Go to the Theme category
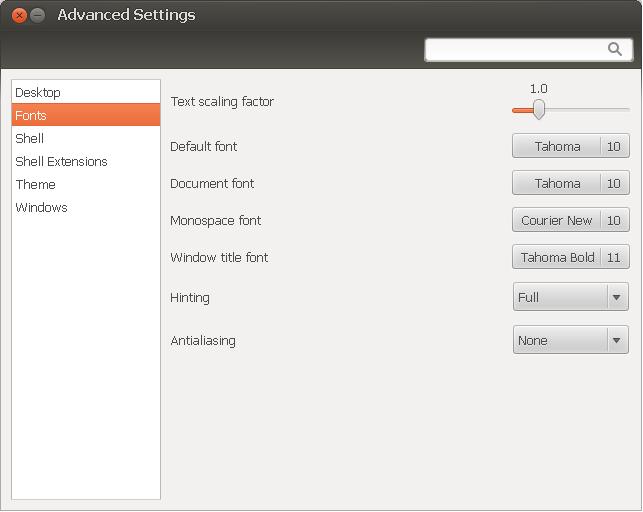Screen dimensions: 643x512 [86, 184]
